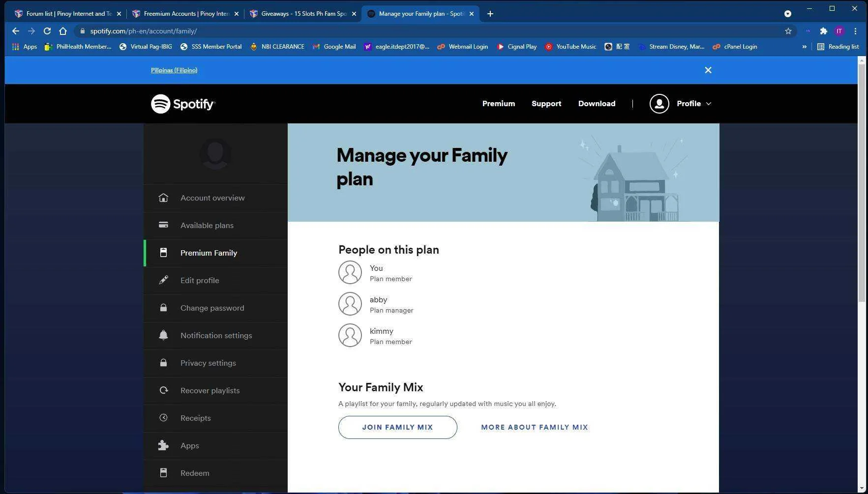Screen dimensions: 868x494
Task: Open the Google Mail bookmark
Action: [334, 47]
